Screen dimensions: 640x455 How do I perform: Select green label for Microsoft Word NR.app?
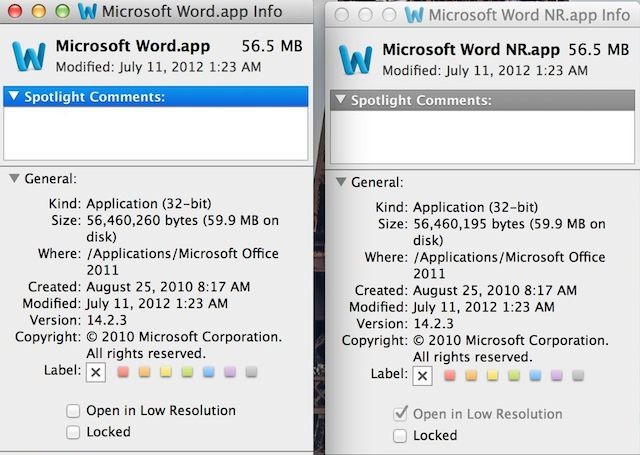[x=514, y=375]
